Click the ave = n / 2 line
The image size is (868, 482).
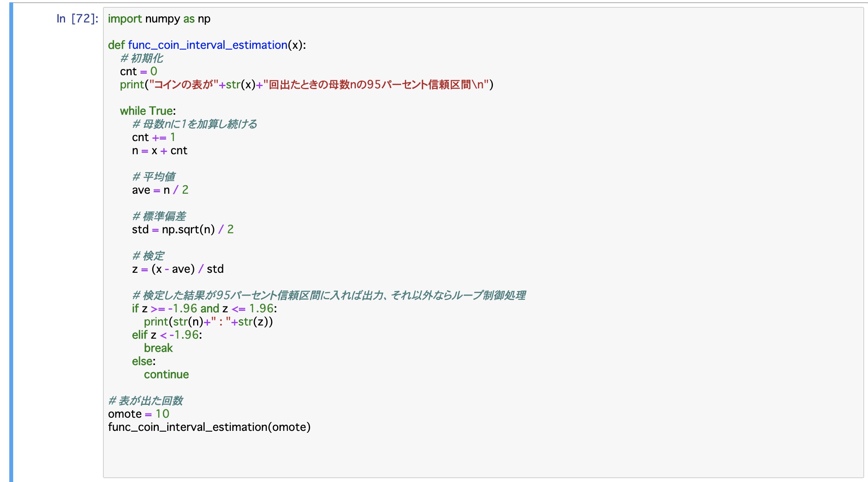(x=160, y=189)
